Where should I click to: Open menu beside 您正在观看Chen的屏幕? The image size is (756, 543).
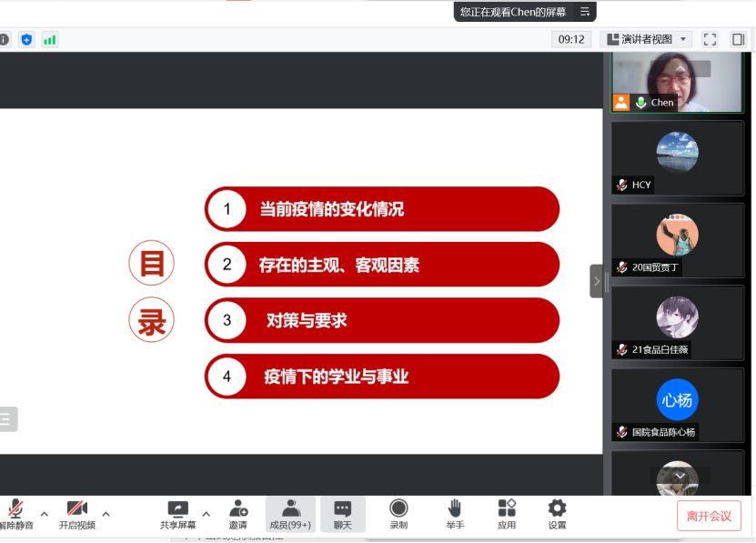point(585,12)
